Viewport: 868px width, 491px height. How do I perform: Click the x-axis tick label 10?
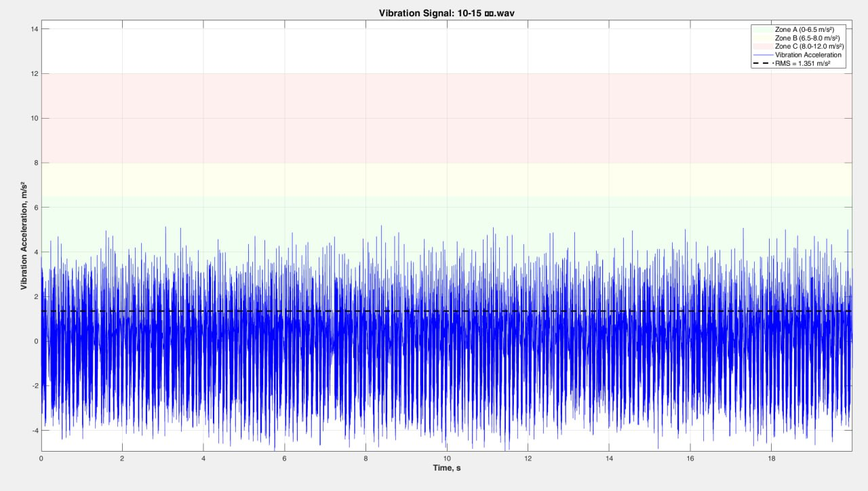pos(446,458)
